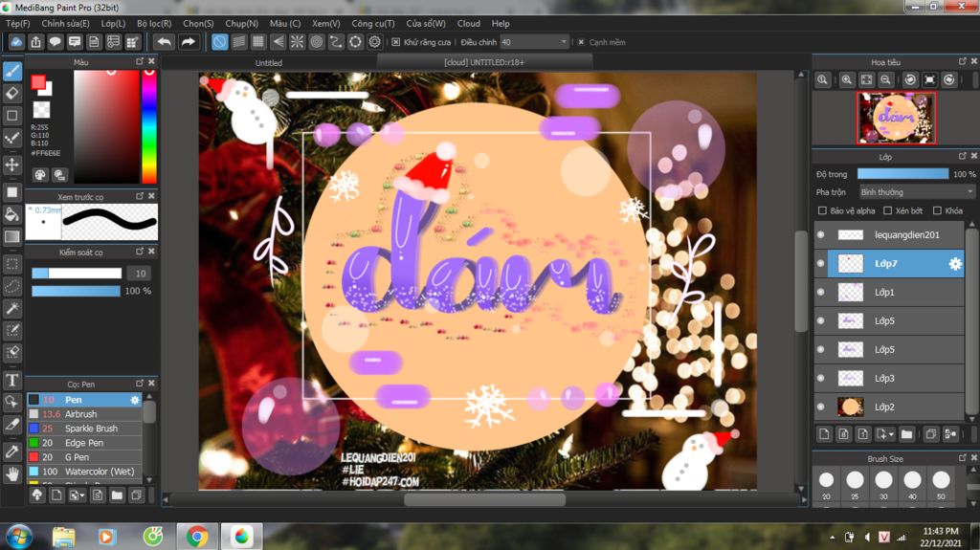
Task: Add a new layer in layer panel
Action: click(x=824, y=433)
